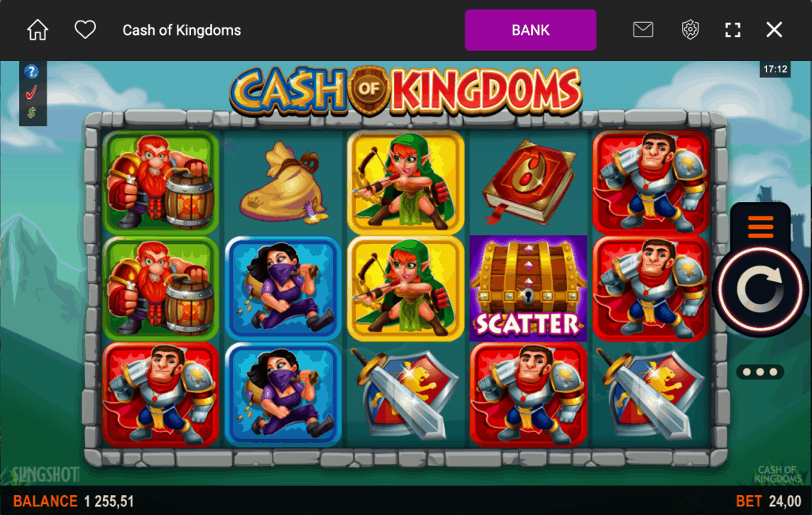
Task: Click the SCATTER treasure chest symbol
Action: pyautogui.click(x=527, y=288)
